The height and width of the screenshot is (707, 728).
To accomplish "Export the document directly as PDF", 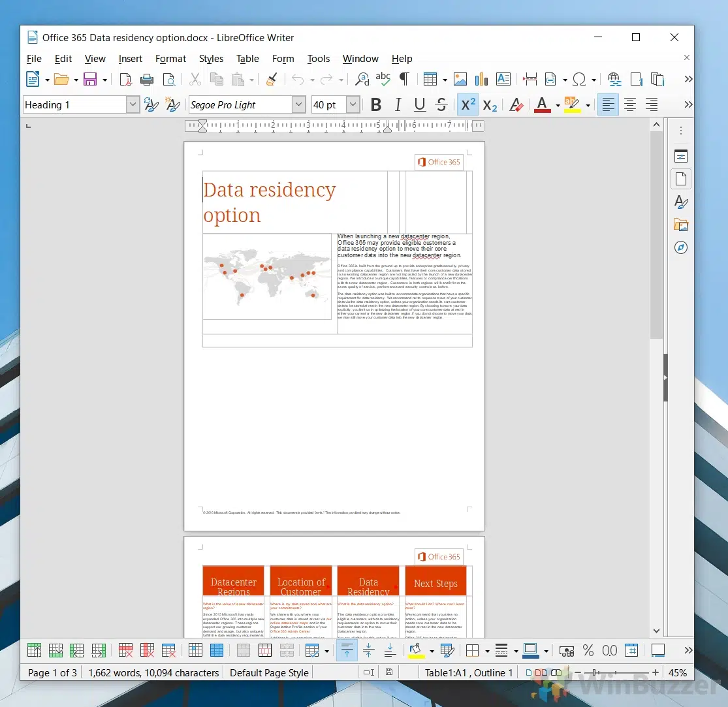I will click(125, 80).
